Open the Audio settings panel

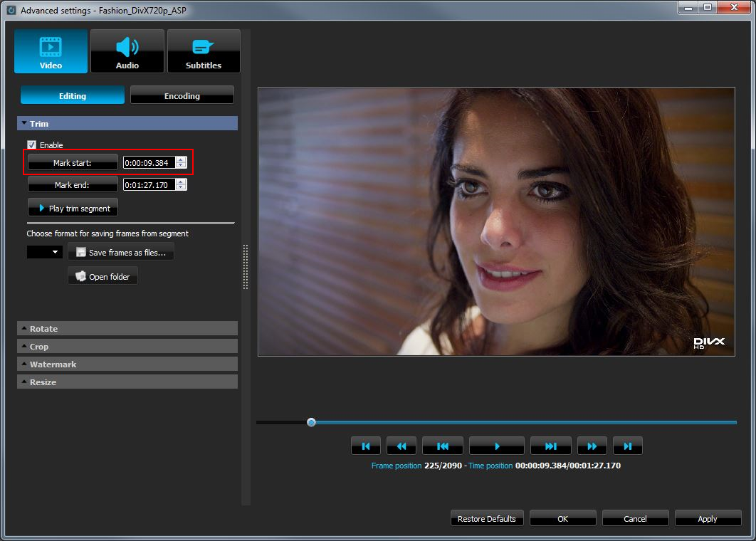127,51
